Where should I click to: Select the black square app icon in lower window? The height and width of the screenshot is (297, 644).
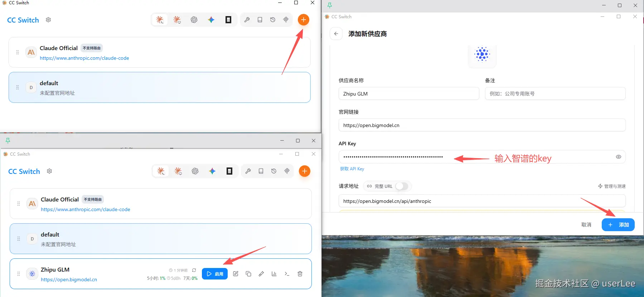point(229,171)
